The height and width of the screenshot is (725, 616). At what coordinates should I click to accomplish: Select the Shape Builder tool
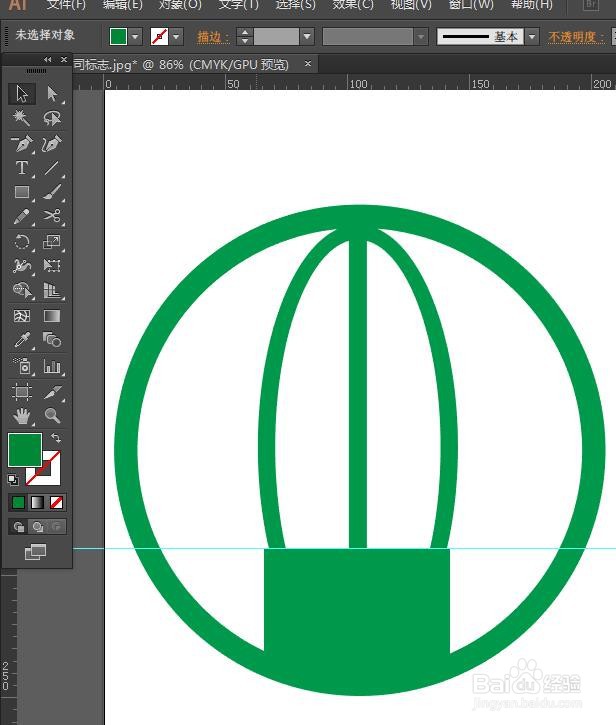[x=22, y=290]
